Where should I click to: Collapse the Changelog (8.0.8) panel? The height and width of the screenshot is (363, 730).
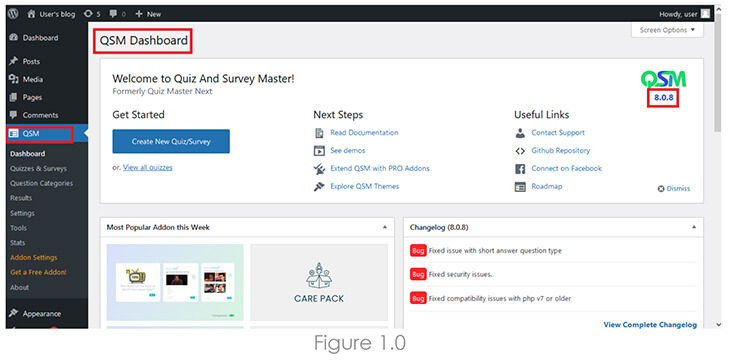[x=694, y=227]
